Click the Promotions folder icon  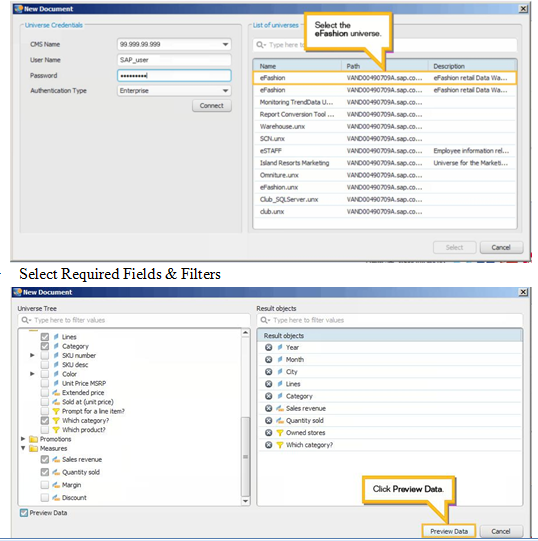click(x=33, y=439)
